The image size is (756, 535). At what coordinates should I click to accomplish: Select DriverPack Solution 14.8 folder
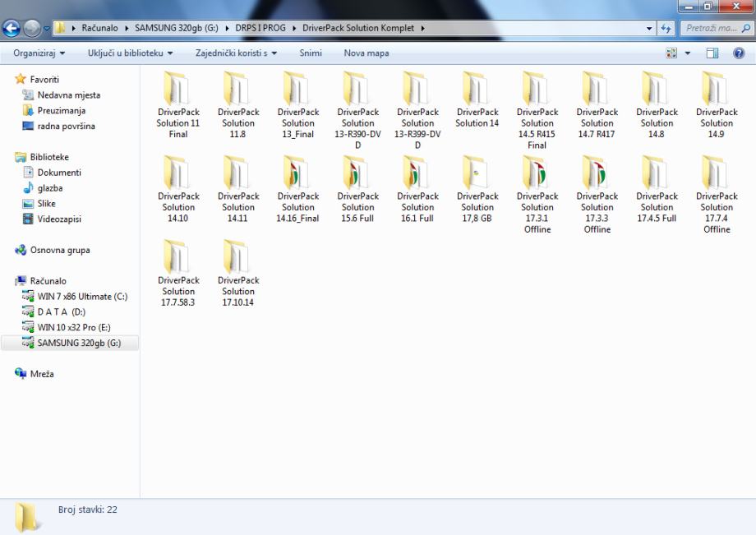tap(657, 105)
